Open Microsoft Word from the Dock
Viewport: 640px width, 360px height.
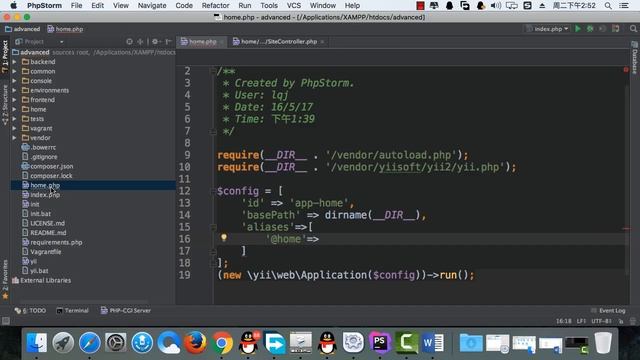(433, 342)
